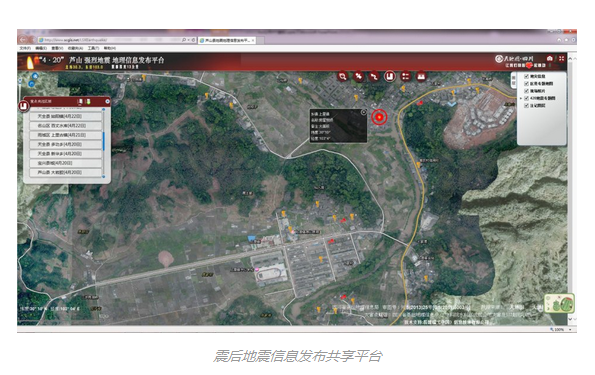Screen dimensions: 595x375
Task: Click the magnifier search tool in map toolbar
Action: pos(343,76)
